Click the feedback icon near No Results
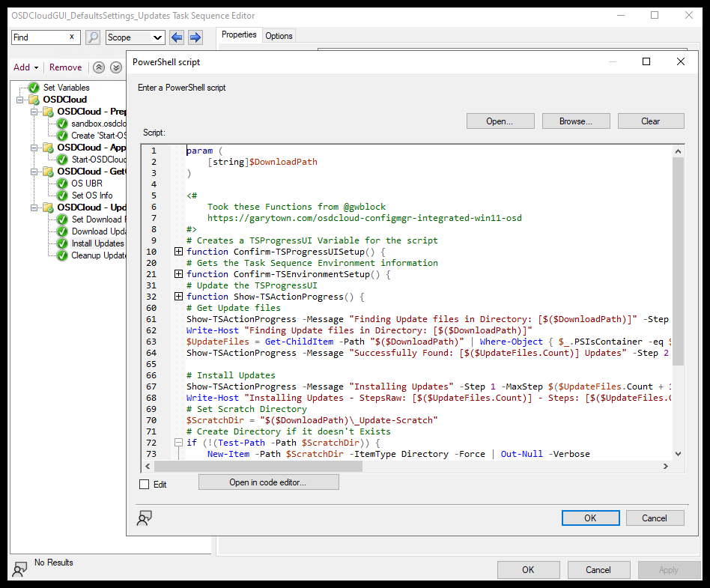 [19, 569]
